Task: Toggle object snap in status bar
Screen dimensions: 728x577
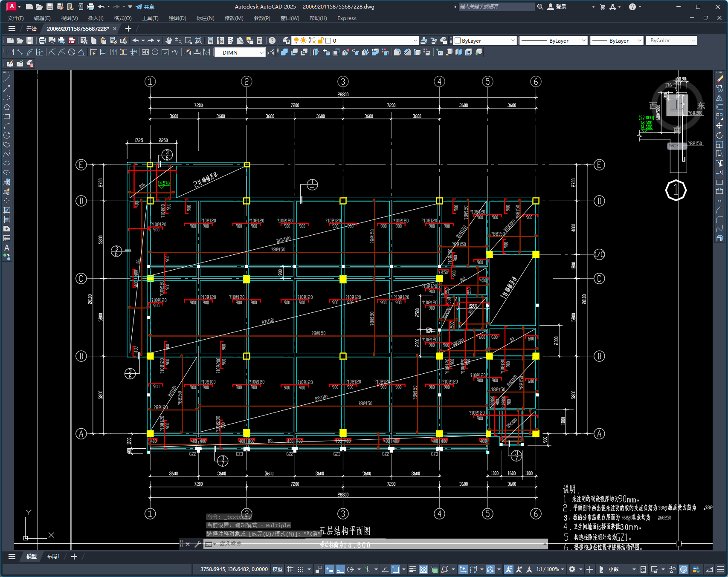Action: pos(395,569)
